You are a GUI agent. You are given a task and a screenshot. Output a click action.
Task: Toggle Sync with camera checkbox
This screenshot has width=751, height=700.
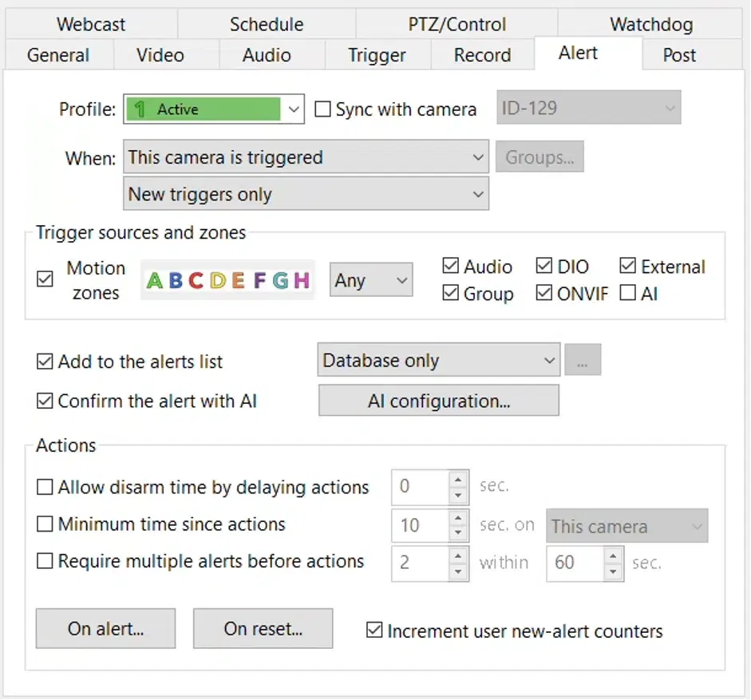[x=322, y=109]
